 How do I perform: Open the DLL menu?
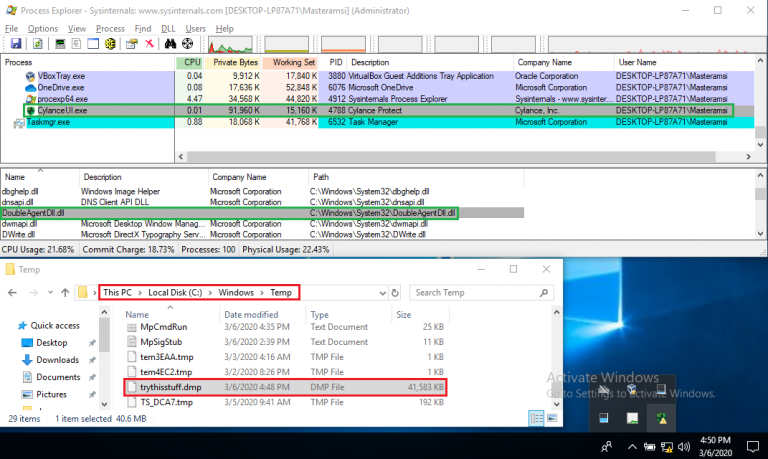pos(168,29)
